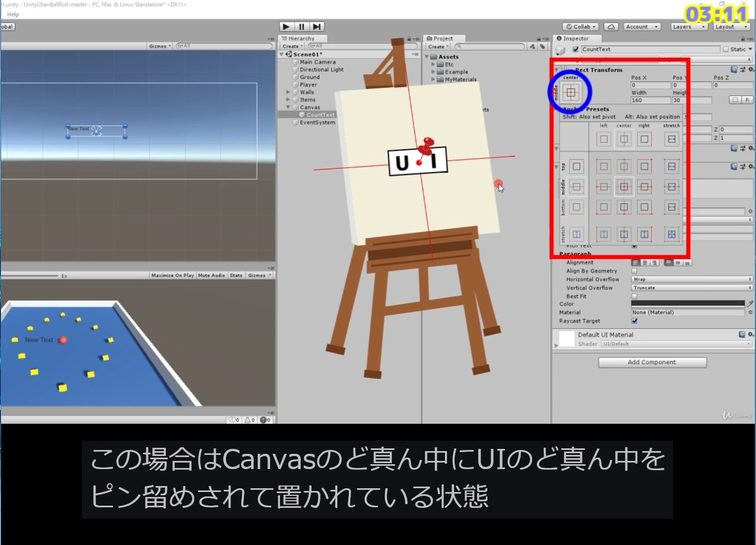Select Directional Light in the Hierarchy
The image size is (756, 545).
[x=322, y=70]
